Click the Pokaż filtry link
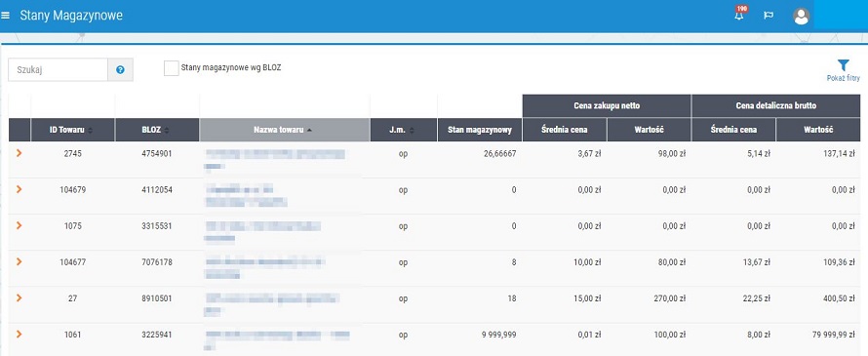 pos(843,79)
